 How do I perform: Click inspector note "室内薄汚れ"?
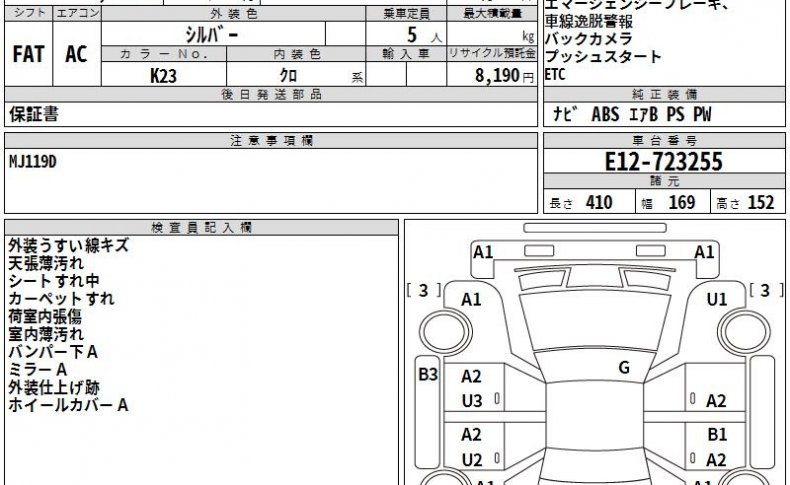(x=46, y=334)
